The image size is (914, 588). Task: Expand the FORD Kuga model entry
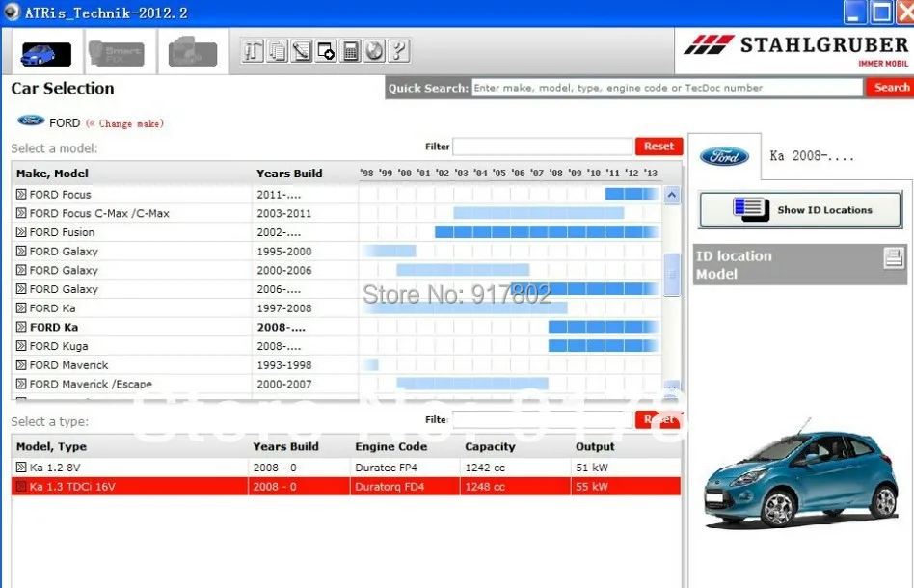[21, 346]
